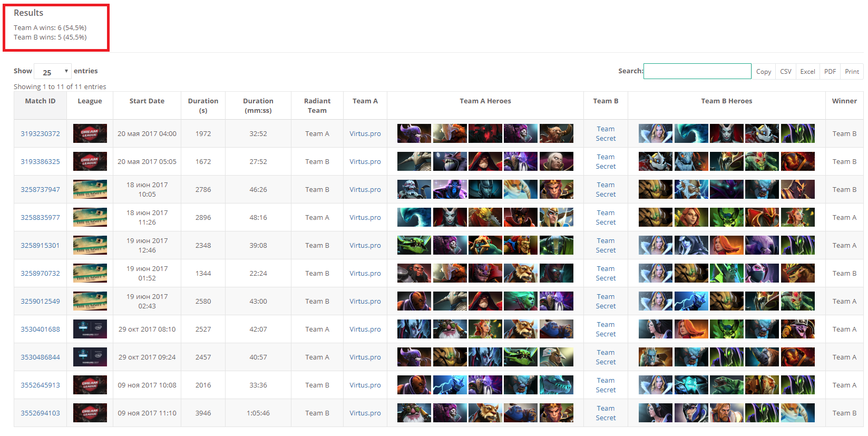
Task: Export the table as CSV
Action: (x=786, y=71)
